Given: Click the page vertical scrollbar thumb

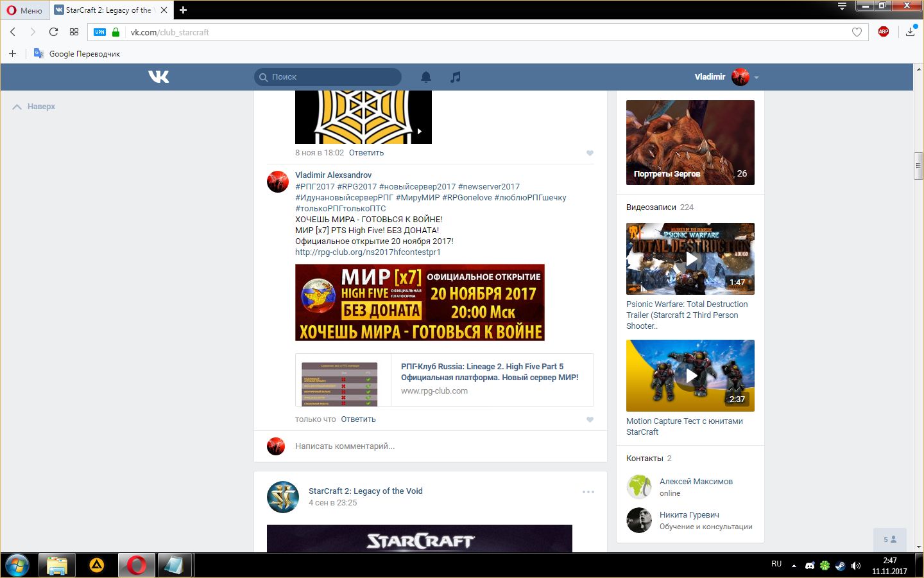Looking at the screenshot, I should click(918, 166).
